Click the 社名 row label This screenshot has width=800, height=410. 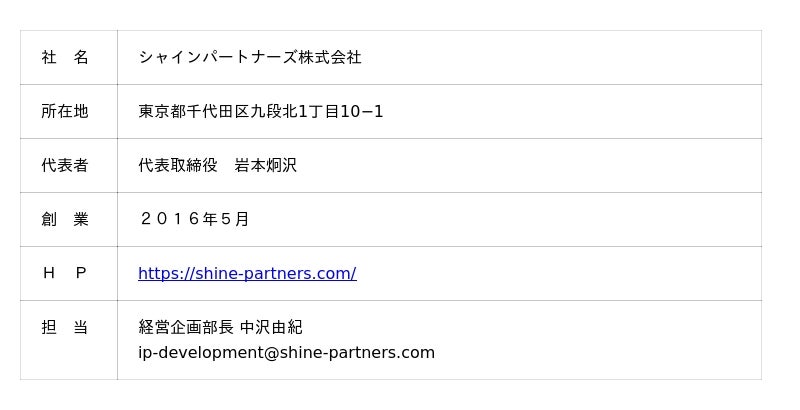(x=65, y=58)
